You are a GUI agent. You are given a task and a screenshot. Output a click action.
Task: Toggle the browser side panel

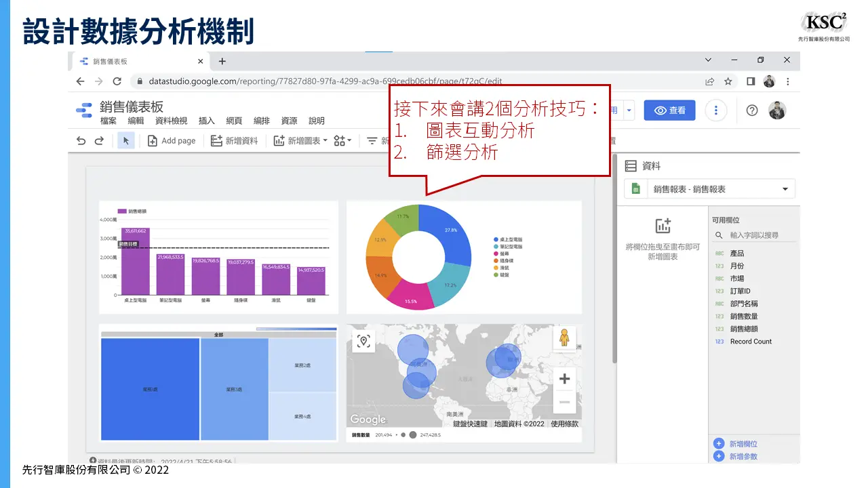click(x=751, y=81)
